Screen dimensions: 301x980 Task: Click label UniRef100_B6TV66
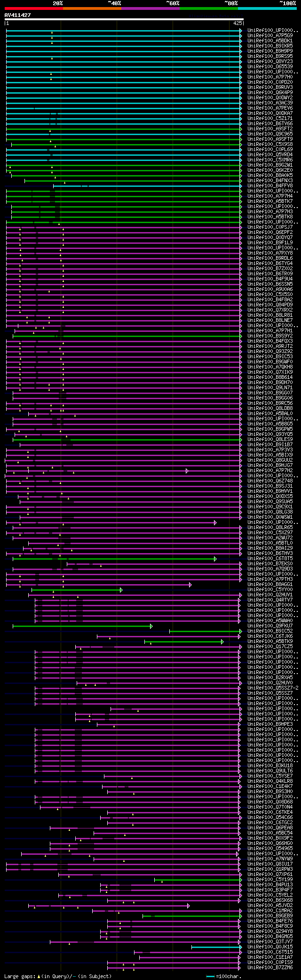tap(270, 123)
